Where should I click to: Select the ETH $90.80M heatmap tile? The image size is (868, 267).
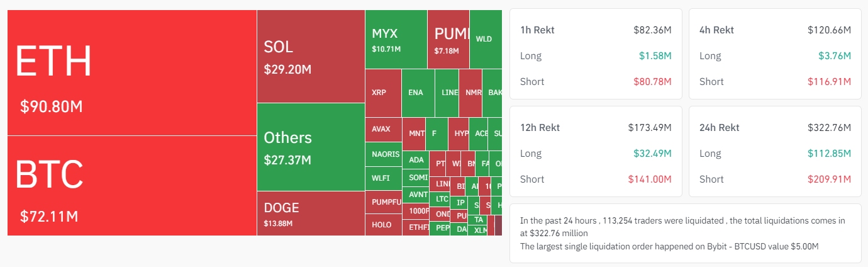132,72
